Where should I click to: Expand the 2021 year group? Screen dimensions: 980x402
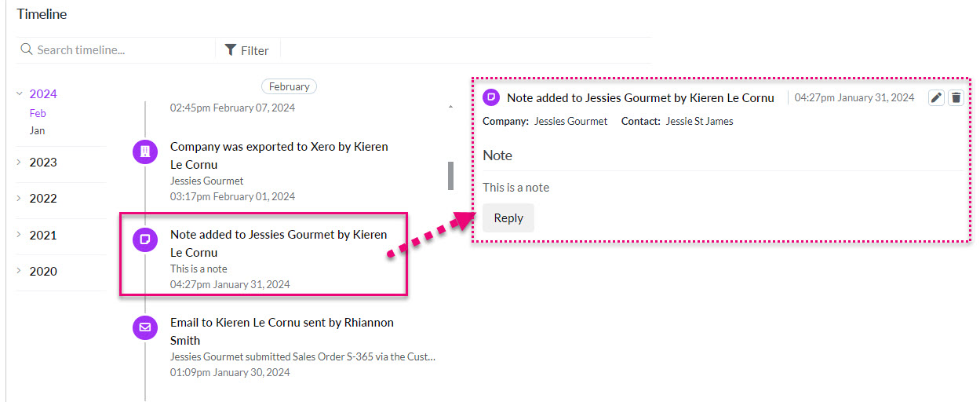(x=19, y=235)
